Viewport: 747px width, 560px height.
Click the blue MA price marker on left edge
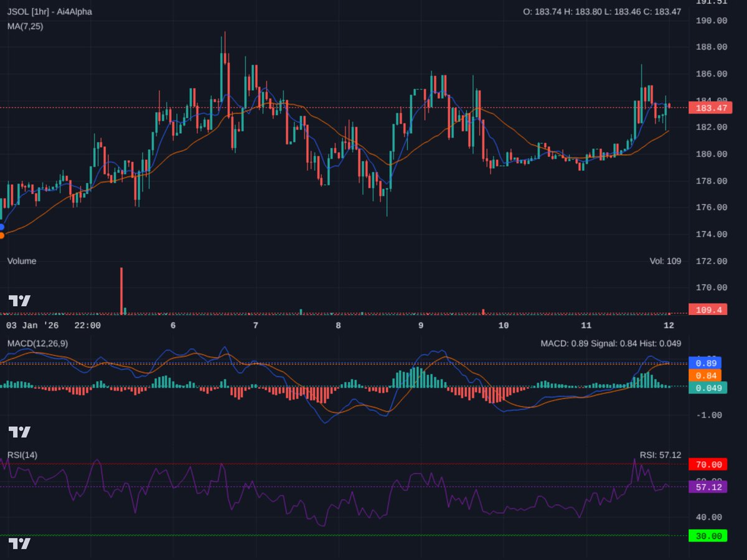click(x=1, y=226)
